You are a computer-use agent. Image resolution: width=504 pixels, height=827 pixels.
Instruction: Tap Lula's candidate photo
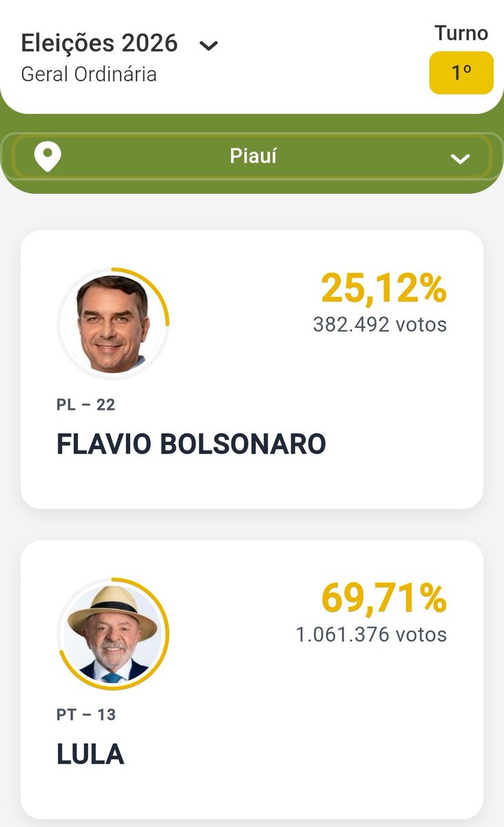(112, 633)
